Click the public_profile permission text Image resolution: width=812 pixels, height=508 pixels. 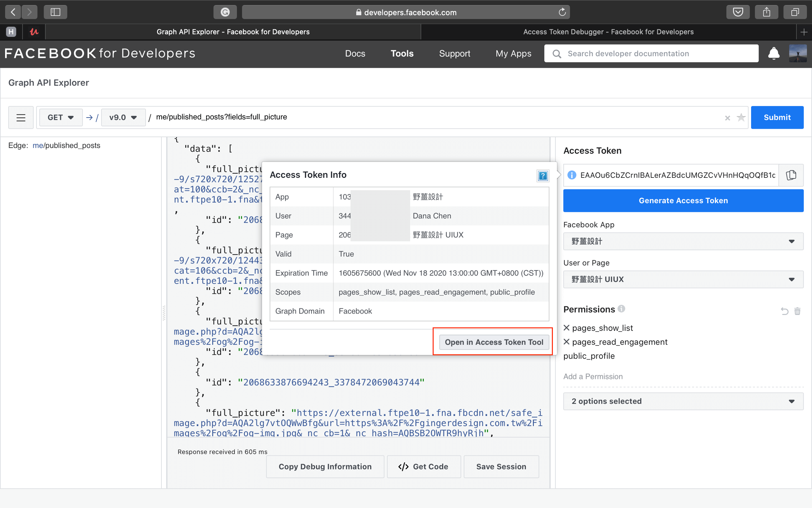[x=589, y=356]
